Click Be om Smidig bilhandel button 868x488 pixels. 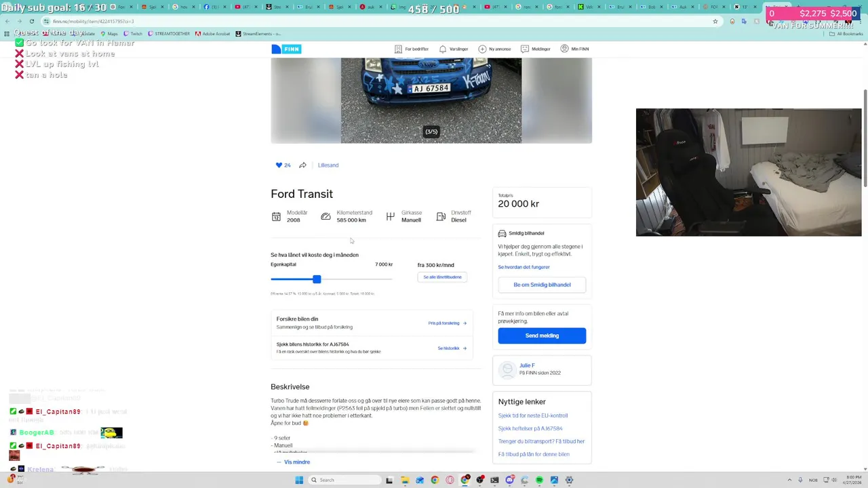coord(542,285)
